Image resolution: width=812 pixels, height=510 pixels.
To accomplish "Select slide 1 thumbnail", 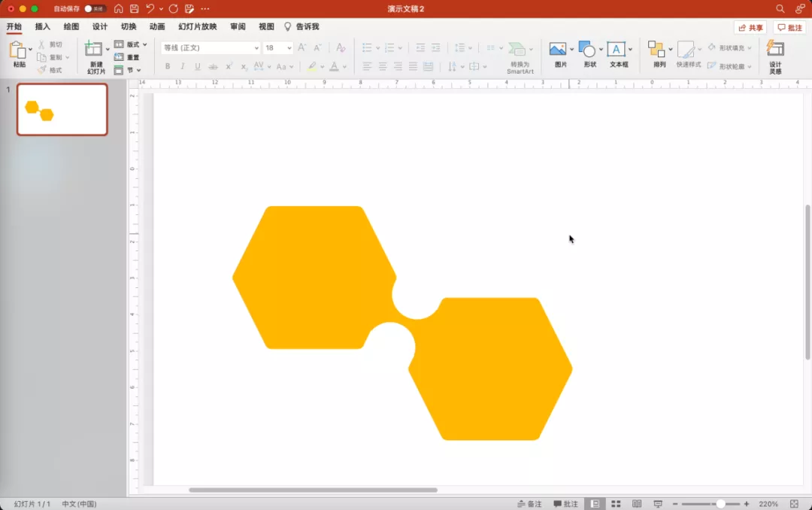I will 62,109.
